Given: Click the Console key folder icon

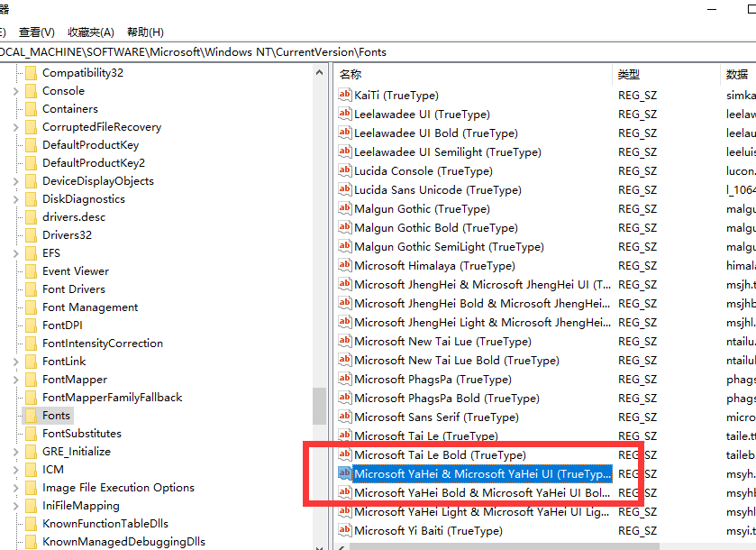Looking at the screenshot, I should (x=32, y=90).
